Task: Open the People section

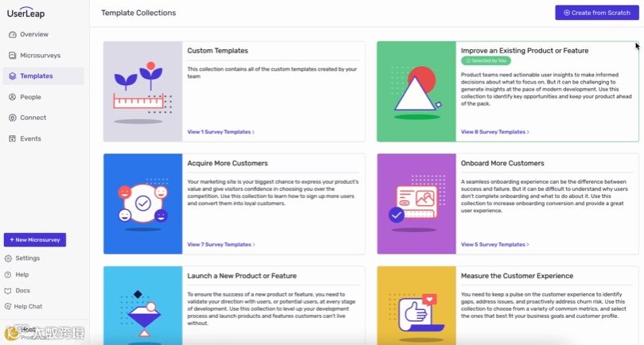Action: pyautogui.click(x=30, y=97)
